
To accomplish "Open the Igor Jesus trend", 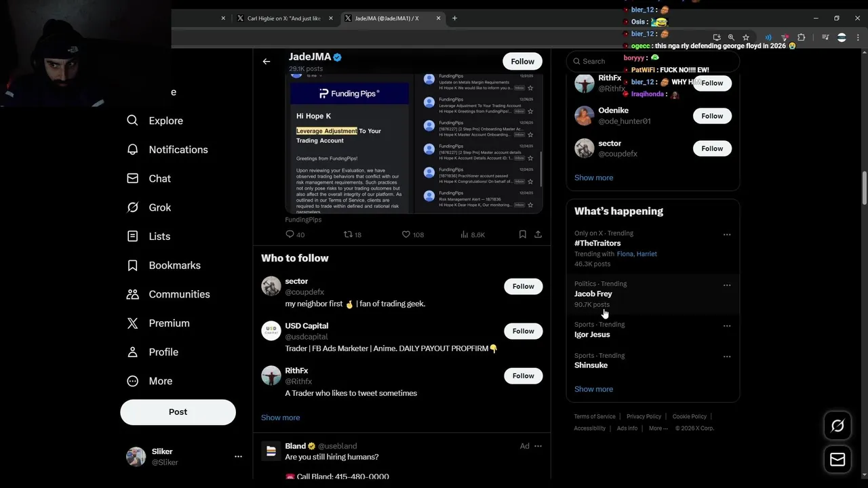I will [652, 329].
